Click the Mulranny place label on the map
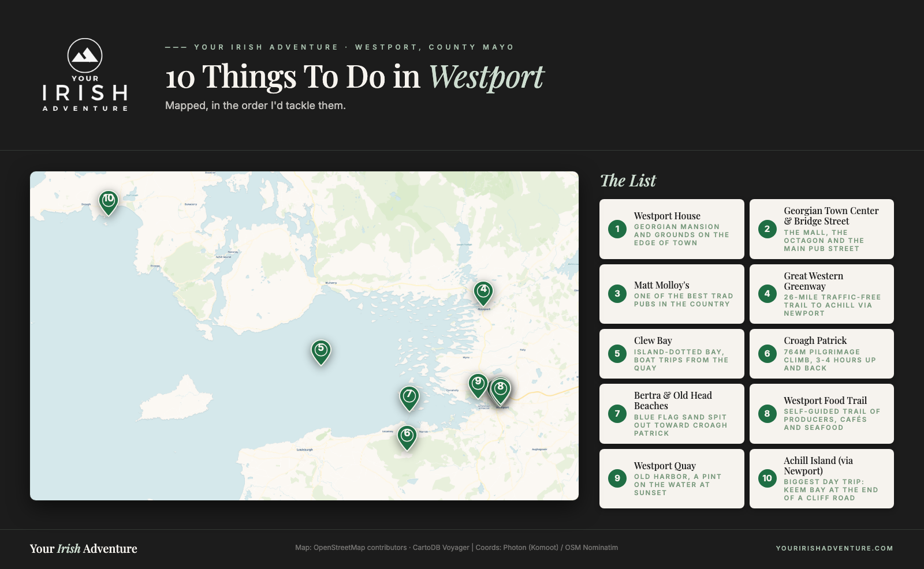Image resolution: width=924 pixels, height=569 pixels. (331, 283)
